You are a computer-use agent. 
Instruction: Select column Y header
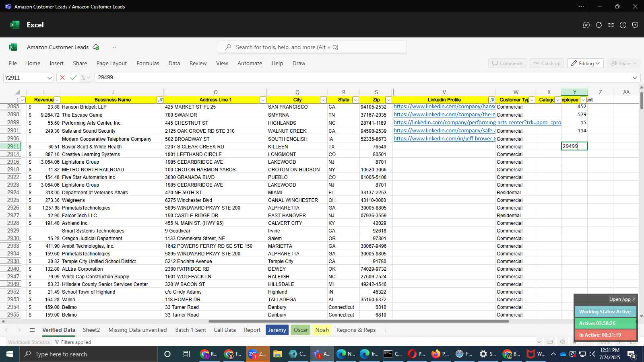point(574,92)
